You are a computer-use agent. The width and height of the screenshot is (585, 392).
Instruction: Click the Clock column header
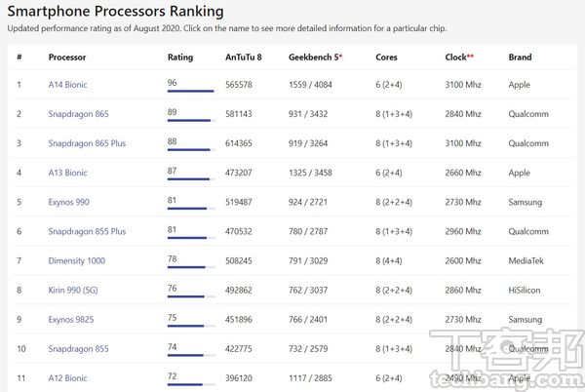pyautogui.click(x=458, y=58)
